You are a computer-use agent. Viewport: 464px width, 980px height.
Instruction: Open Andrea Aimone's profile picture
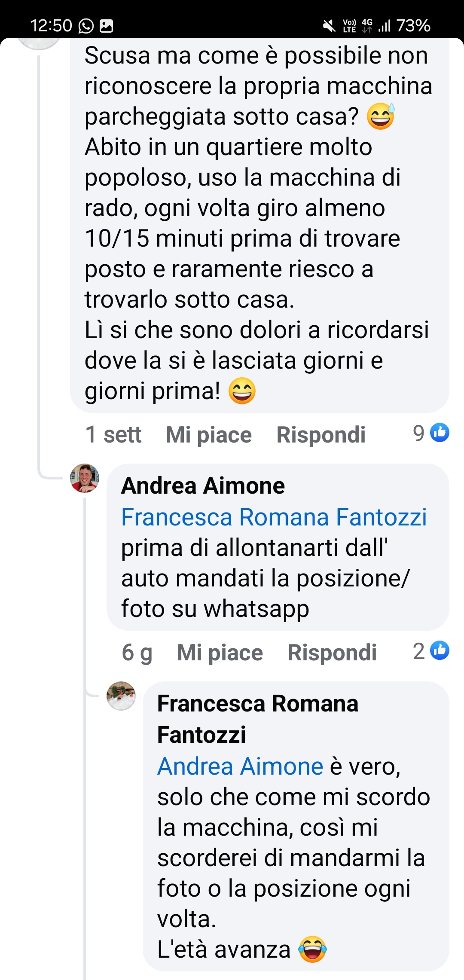pos(85,478)
